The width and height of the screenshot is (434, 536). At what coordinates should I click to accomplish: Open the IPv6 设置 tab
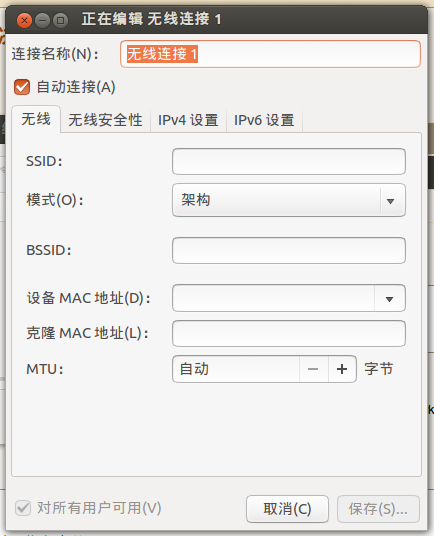[264, 120]
